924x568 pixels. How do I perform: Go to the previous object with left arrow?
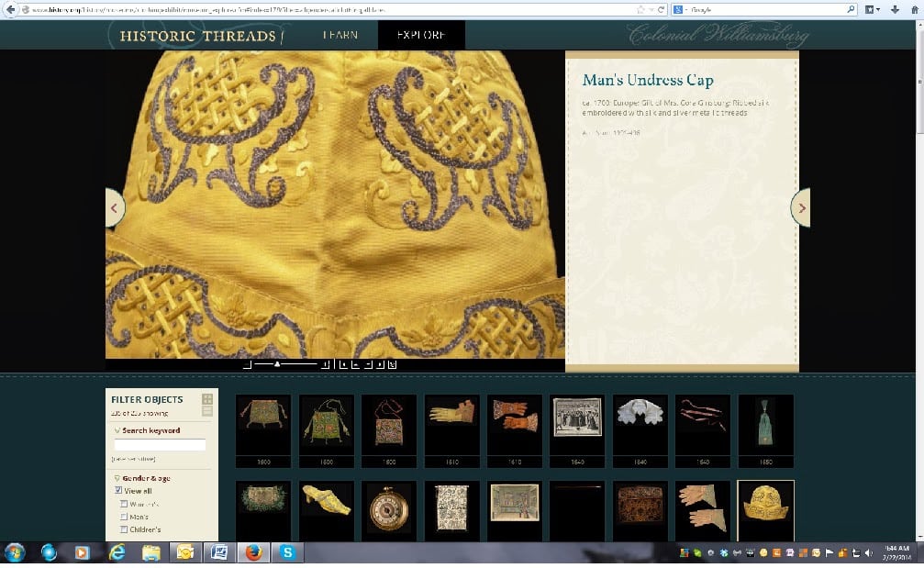(x=114, y=208)
